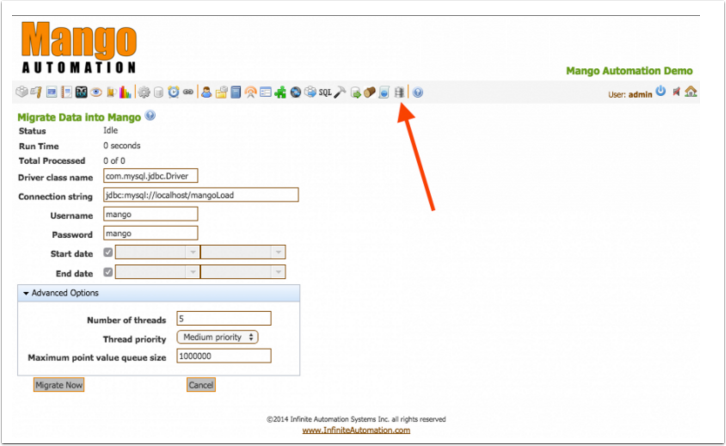Click the Connection string field
The image size is (726, 446).
[x=201, y=195]
